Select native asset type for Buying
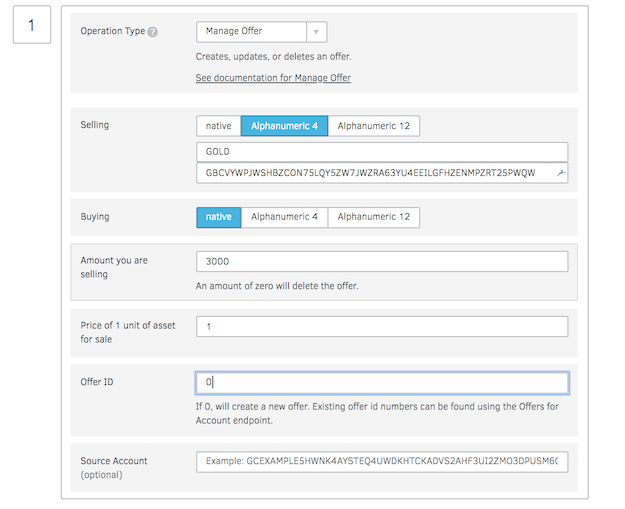 coord(218,217)
